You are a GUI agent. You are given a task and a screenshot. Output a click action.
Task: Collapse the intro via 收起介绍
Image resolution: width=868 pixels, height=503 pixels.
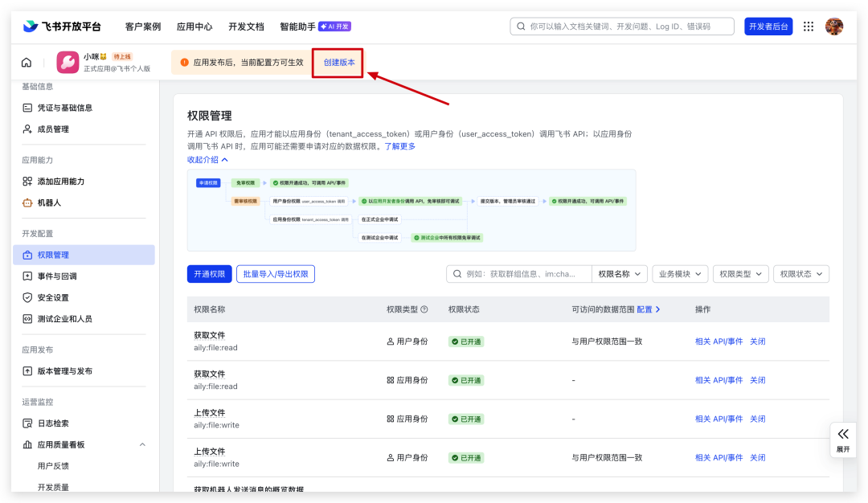click(x=207, y=159)
